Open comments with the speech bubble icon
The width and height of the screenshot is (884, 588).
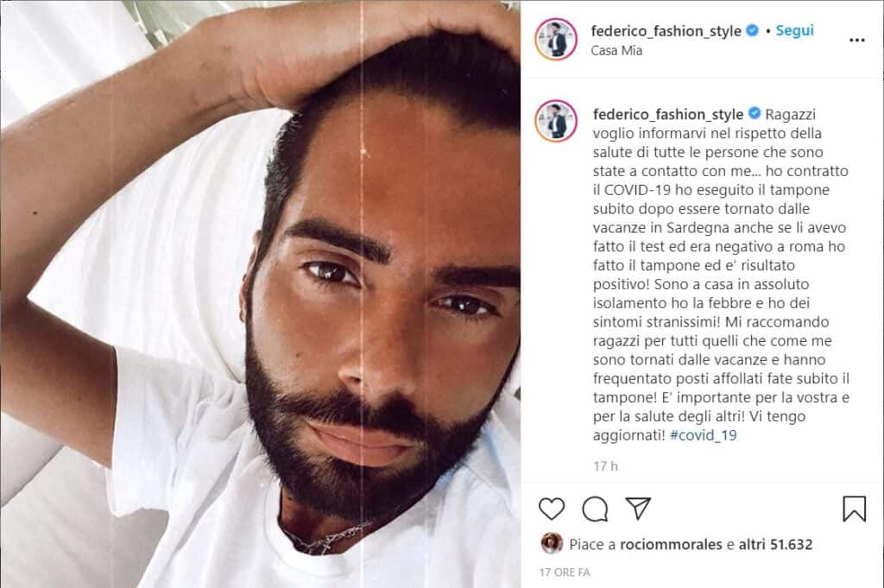(595, 509)
